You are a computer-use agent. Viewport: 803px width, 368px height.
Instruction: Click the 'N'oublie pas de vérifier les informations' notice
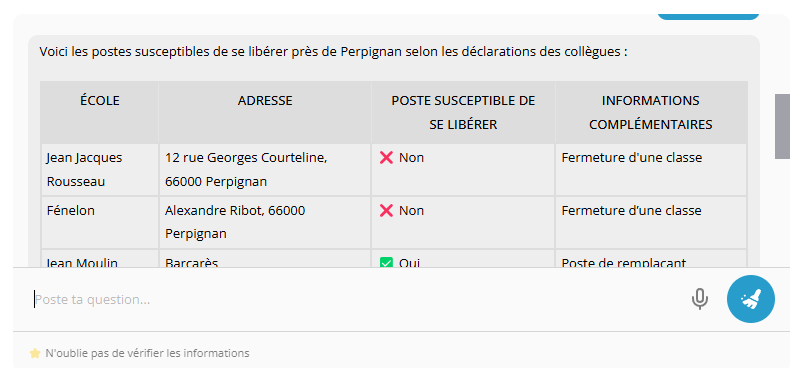point(147,353)
